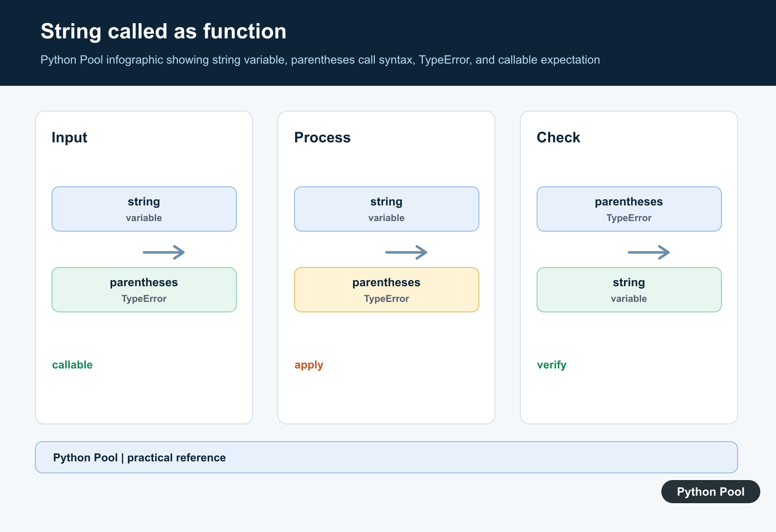
Task: Select the string variable box in Process card
Action: 386,209
